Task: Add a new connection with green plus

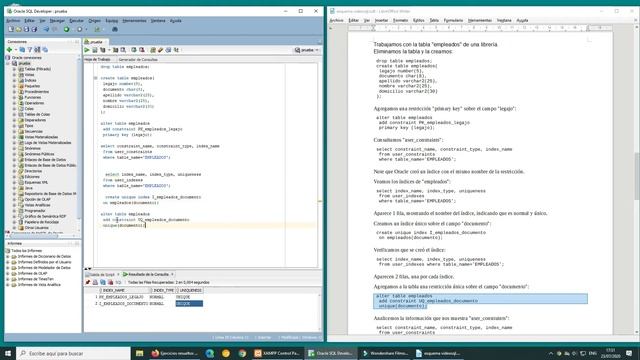Action: (9, 49)
